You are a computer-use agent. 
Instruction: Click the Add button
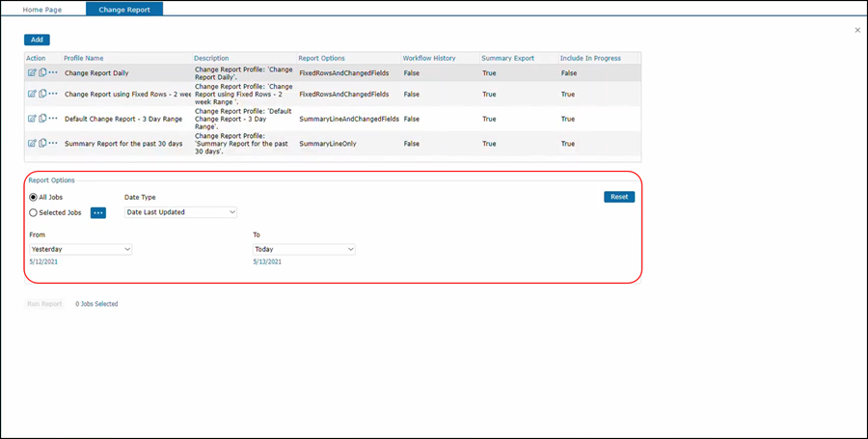pos(37,40)
